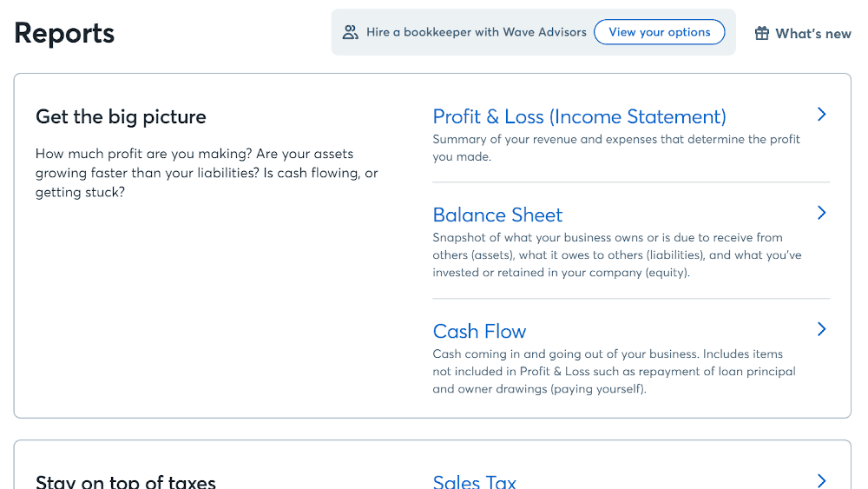Open the Sales Tax report
This screenshot has height=489, width=868.
pyautogui.click(x=475, y=481)
